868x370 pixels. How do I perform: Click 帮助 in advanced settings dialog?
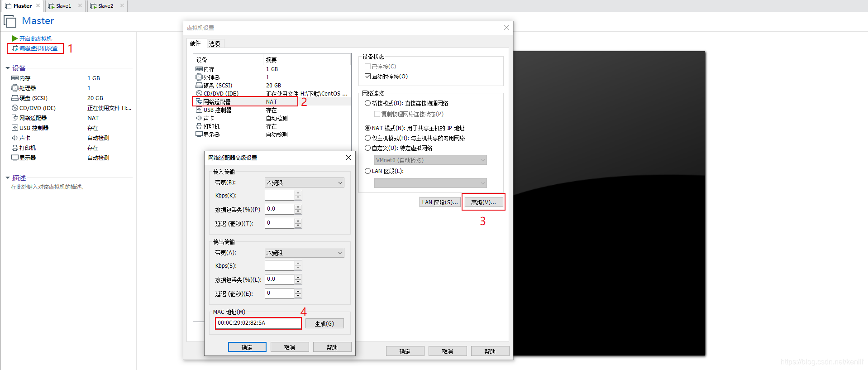[x=332, y=347]
